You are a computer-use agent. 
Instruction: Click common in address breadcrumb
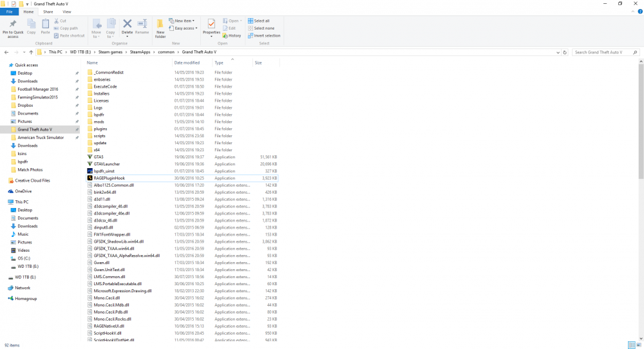coord(166,52)
